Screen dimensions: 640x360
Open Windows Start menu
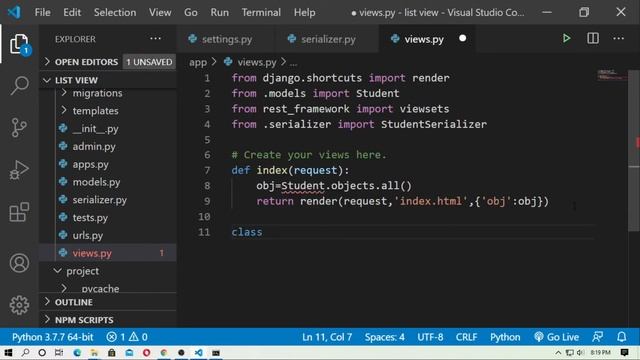tap(8, 353)
